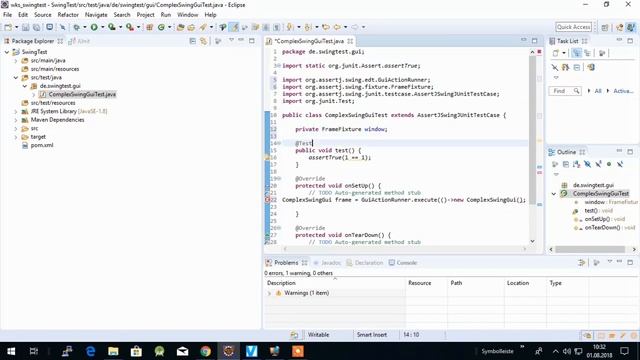The image size is (640, 360).
Task: Click the Save icon in the toolbar
Action: [x=25, y=27]
